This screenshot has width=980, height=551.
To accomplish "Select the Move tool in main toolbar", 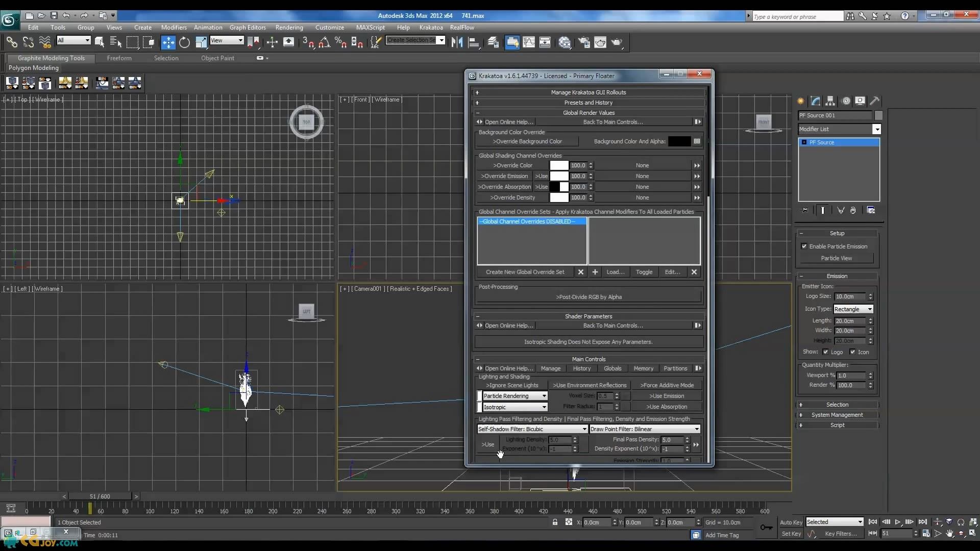I will tap(168, 42).
